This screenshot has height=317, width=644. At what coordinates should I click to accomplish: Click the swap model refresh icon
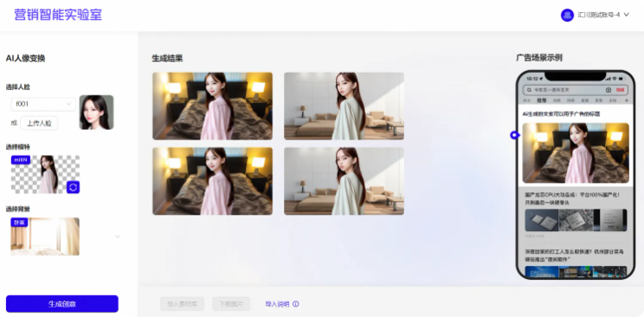tap(73, 187)
